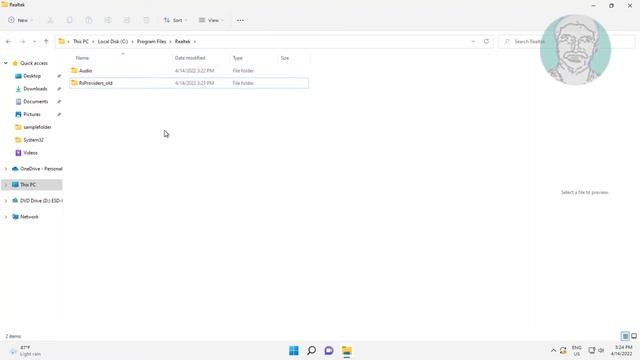This screenshot has width=640, height=360.
Task: Click the Rename icon in toolbar
Action: point(108,20)
